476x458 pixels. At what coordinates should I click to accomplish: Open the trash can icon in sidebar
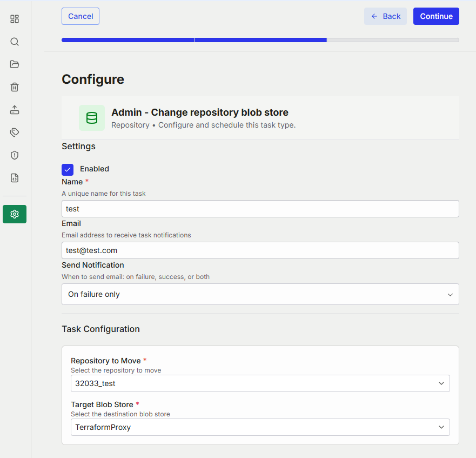click(x=15, y=87)
